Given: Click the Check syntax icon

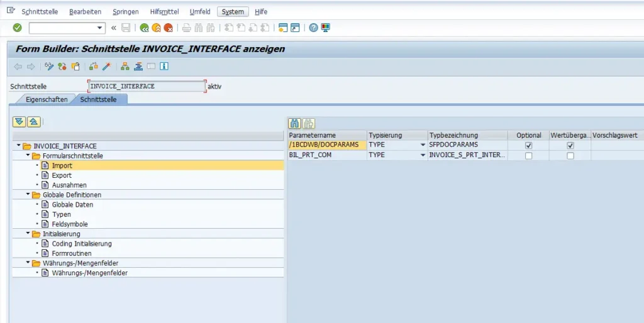Looking at the screenshot, I should (62, 66).
